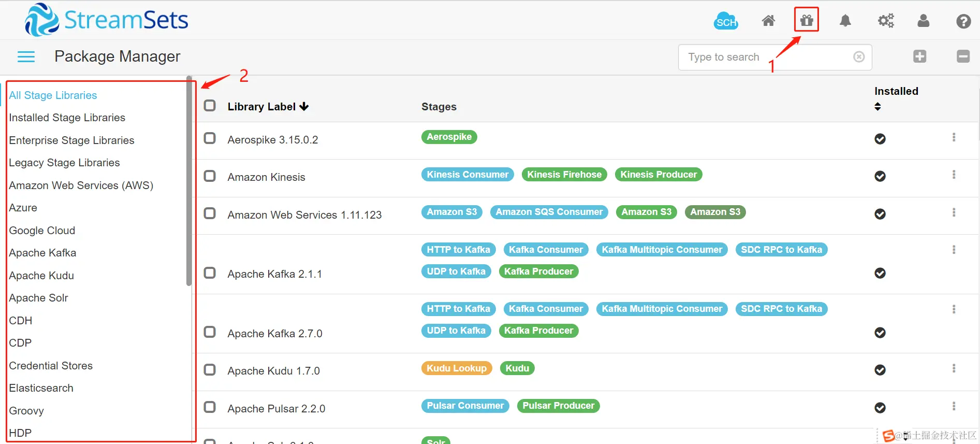The height and width of the screenshot is (444, 980).
Task: Open the Package Manager gift icon
Action: [806, 21]
